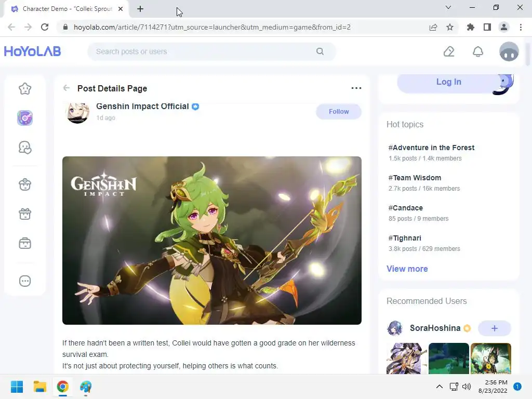The height and width of the screenshot is (399, 532).
Task: Select the Character Demo browser tab
Action: [66, 9]
